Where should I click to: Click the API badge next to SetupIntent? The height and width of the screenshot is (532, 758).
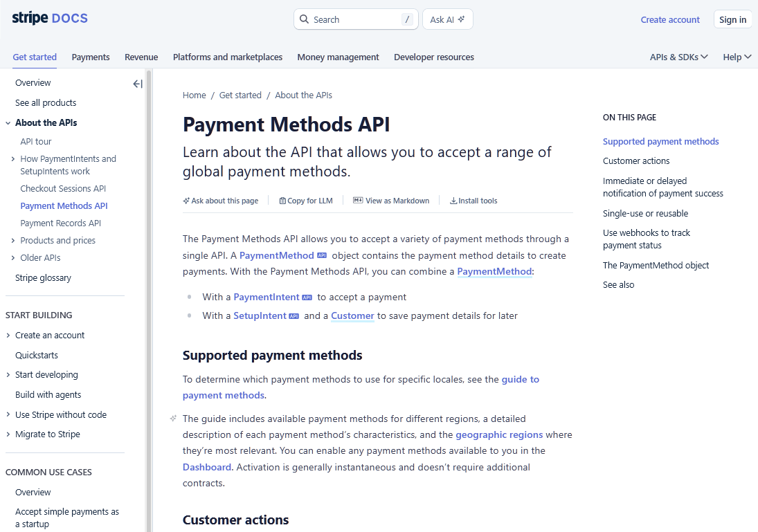point(294,316)
